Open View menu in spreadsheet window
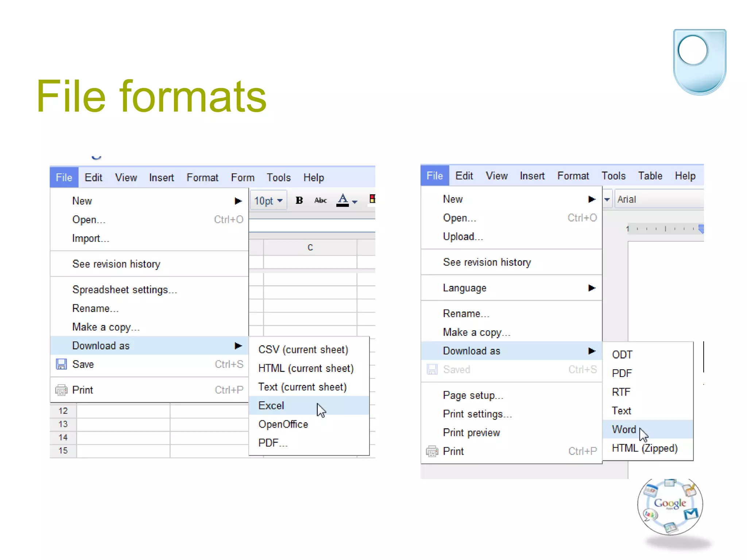The width and height of the screenshot is (747, 560). 126,178
